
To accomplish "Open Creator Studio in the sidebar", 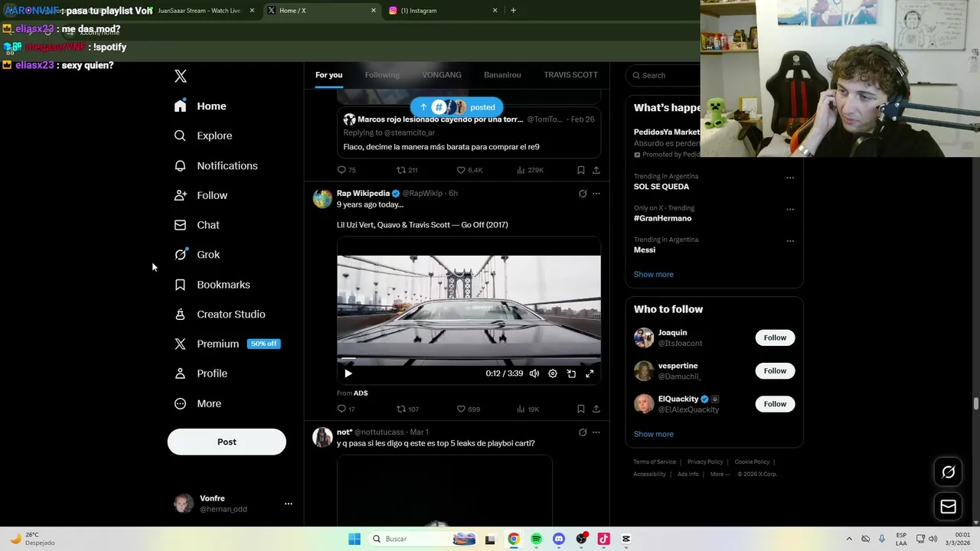I will [x=220, y=315].
